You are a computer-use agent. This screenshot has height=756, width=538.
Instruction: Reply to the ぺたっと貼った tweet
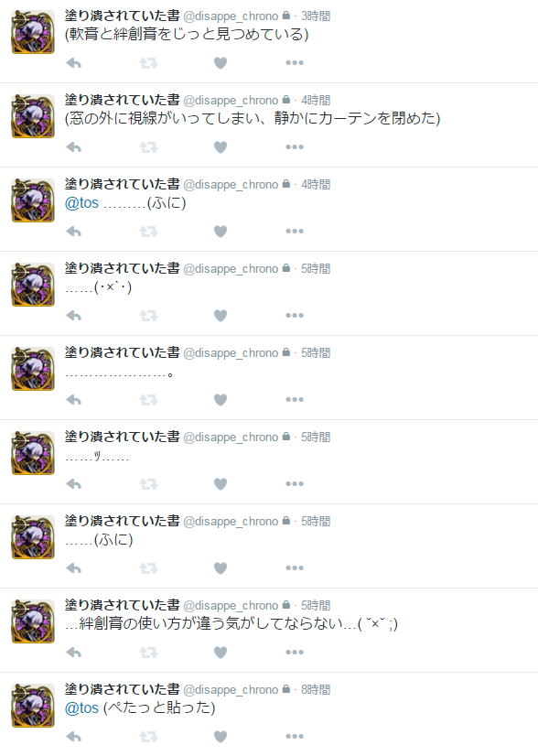[74, 737]
